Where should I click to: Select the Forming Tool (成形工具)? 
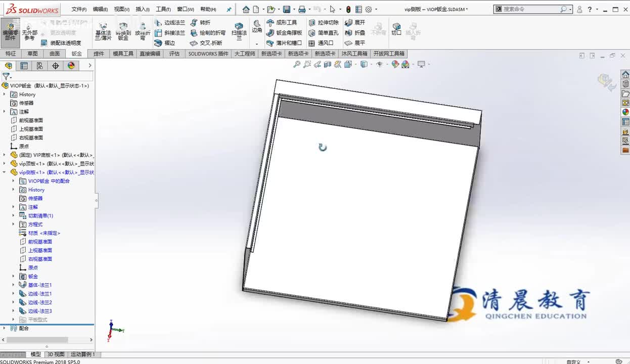coord(282,23)
